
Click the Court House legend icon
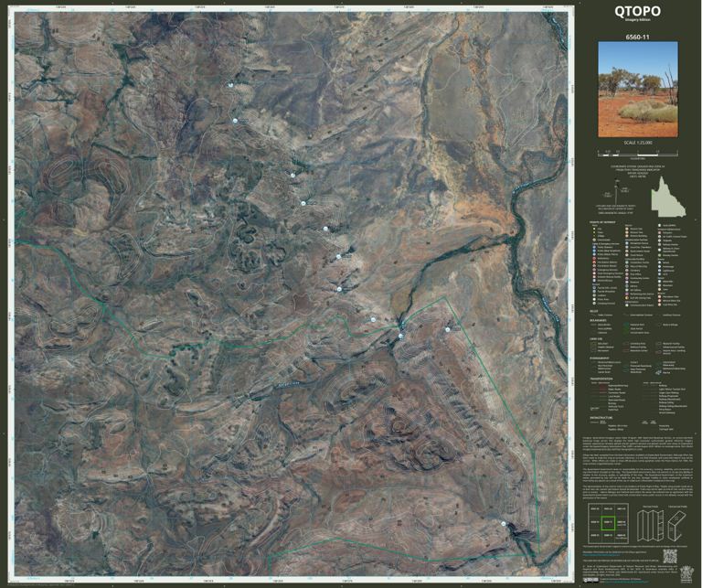point(627,255)
